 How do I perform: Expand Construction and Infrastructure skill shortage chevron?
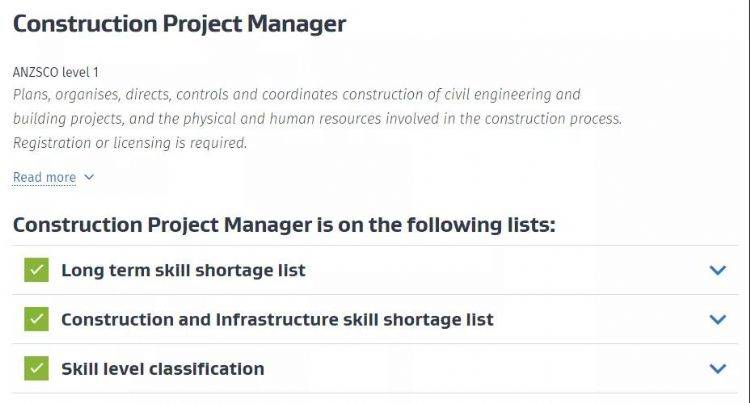pos(718,319)
